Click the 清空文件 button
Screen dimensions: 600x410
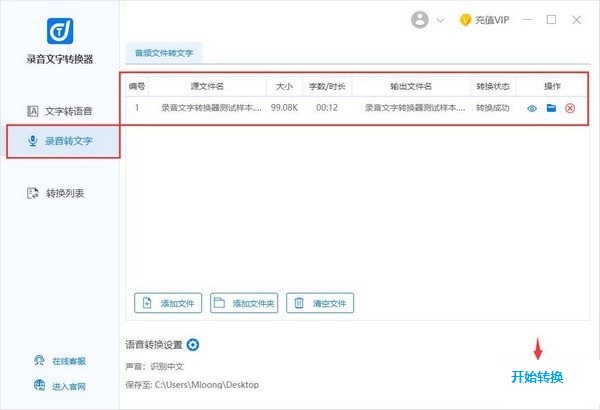(x=320, y=303)
